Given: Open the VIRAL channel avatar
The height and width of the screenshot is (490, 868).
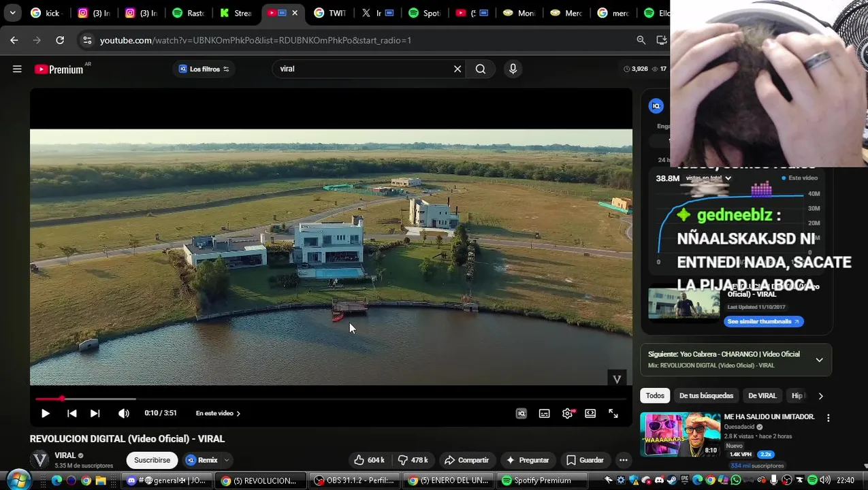Looking at the screenshot, I should 40,460.
